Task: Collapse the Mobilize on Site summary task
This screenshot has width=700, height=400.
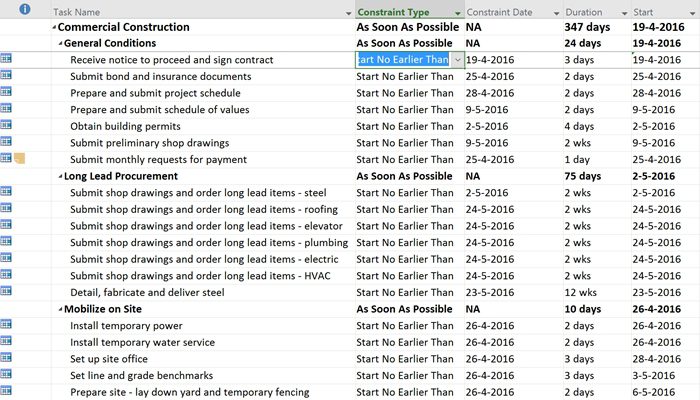Action: pyautogui.click(x=60, y=309)
